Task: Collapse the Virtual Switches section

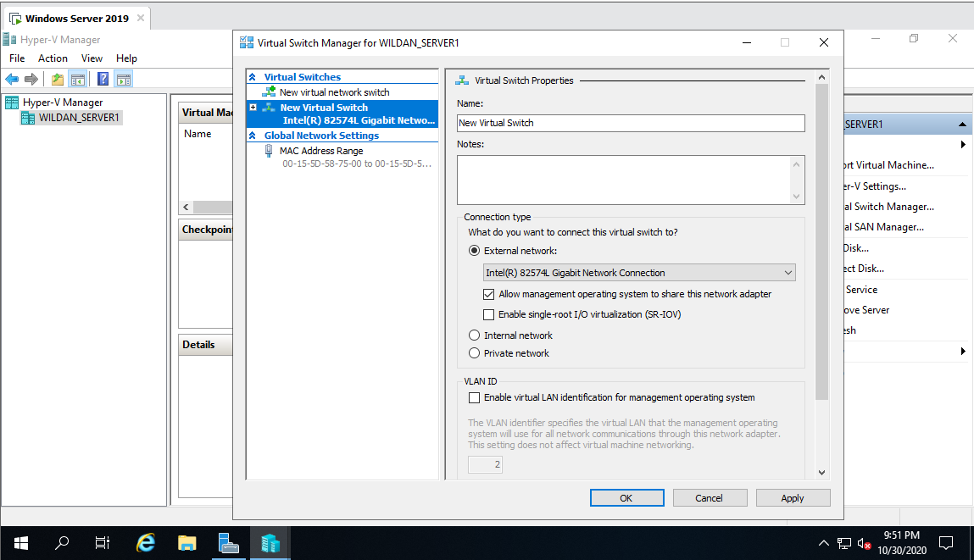Action: pyautogui.click(x=253, y=77)
